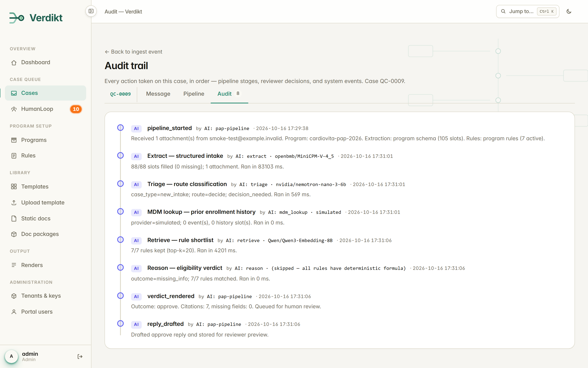Image resolution: width=588 pixels, height=368 pixels.
Task: Open the Rules document icon
Action: tap(14, 156)
